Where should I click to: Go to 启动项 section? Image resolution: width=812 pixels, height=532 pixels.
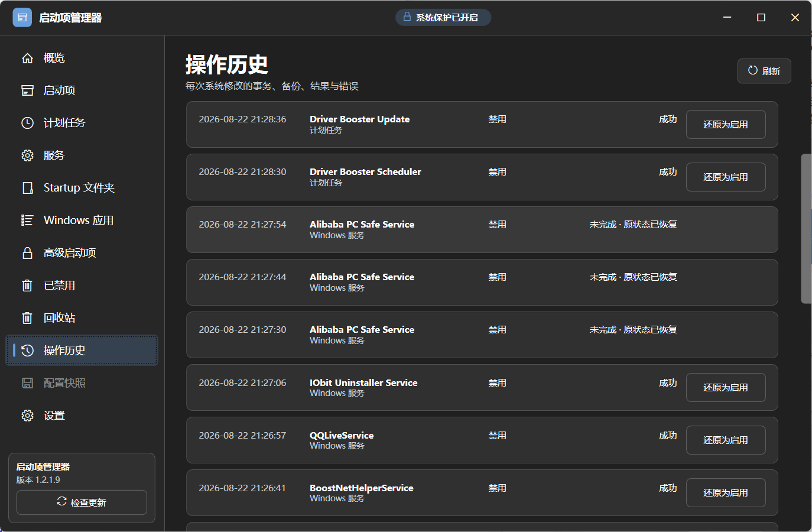[82, 90]
